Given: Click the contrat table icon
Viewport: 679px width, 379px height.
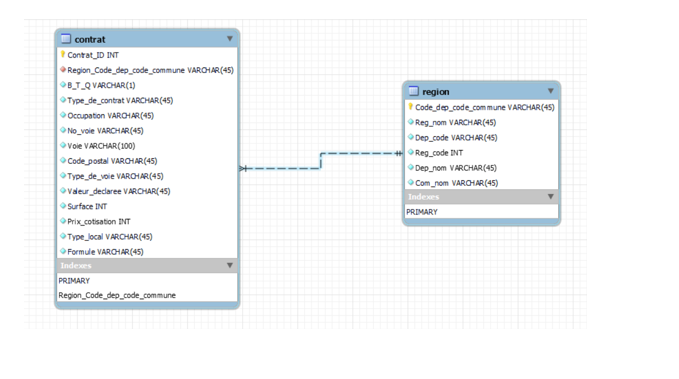Looking at the screenshot, I should [66, 39].
